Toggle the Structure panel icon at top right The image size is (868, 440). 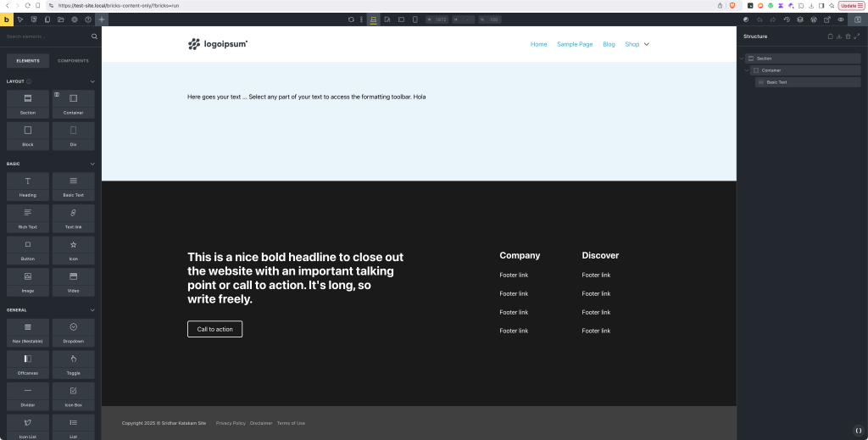(859, 19)
